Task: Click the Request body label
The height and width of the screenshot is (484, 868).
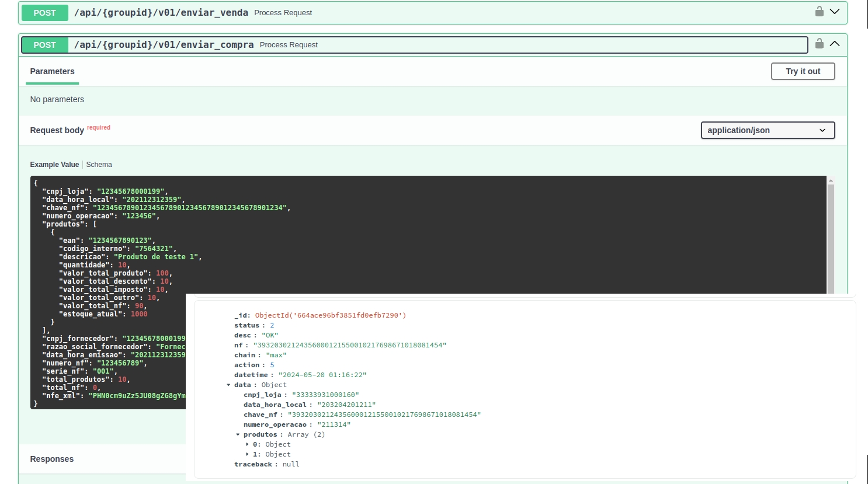Action: [57, 130]
